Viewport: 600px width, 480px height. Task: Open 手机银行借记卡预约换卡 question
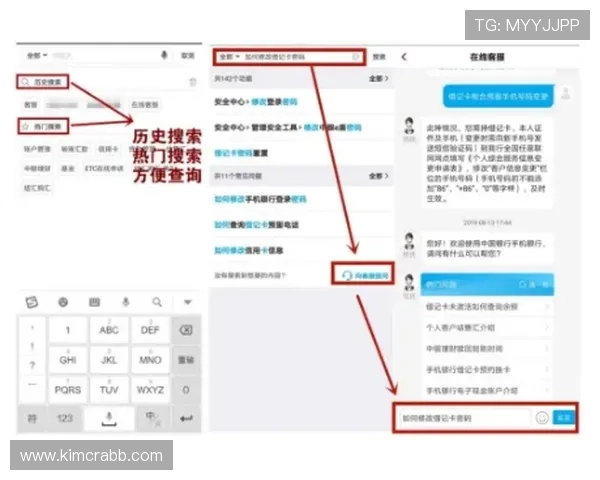point(488,370)
